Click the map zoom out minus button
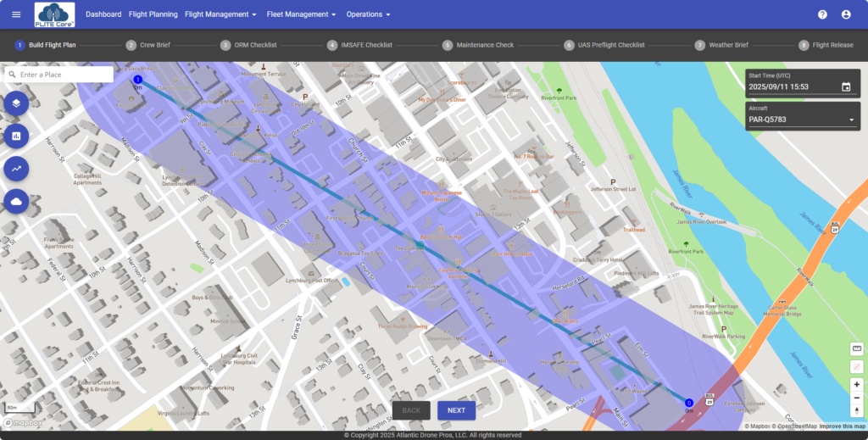868x440 pixels. (856, 398)
